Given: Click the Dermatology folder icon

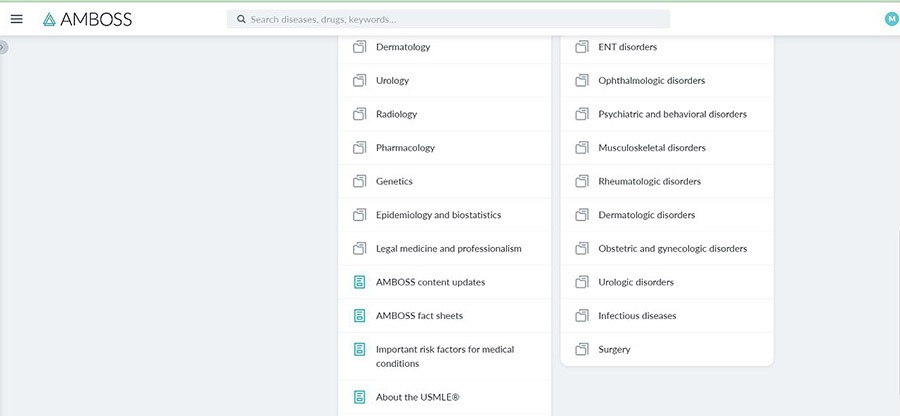Looking at the screenshot, I should [360, 47].
